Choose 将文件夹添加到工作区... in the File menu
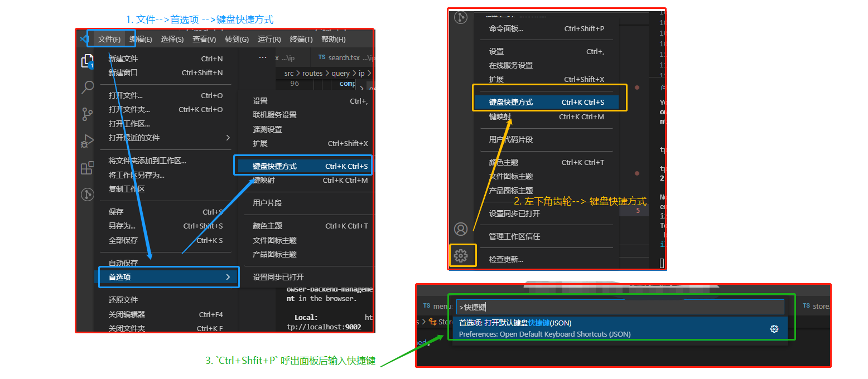The image size is (868, 379). [165, 161]
